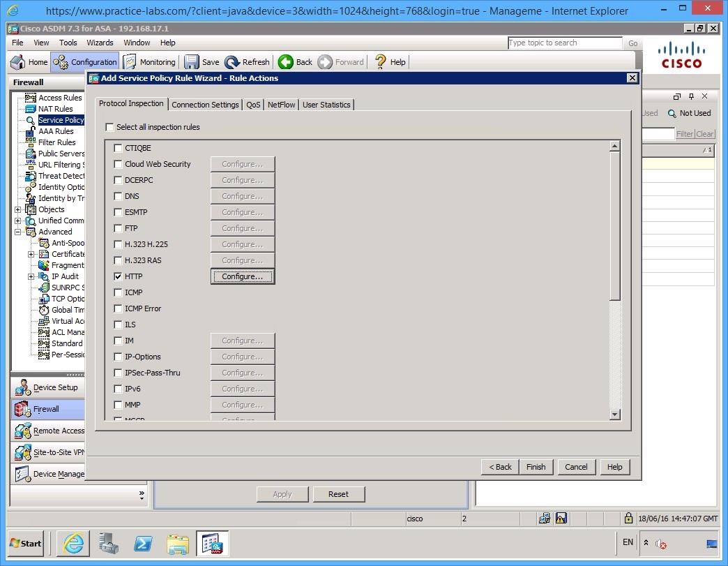Expand the IP Audit tree node

coord(31,276)
